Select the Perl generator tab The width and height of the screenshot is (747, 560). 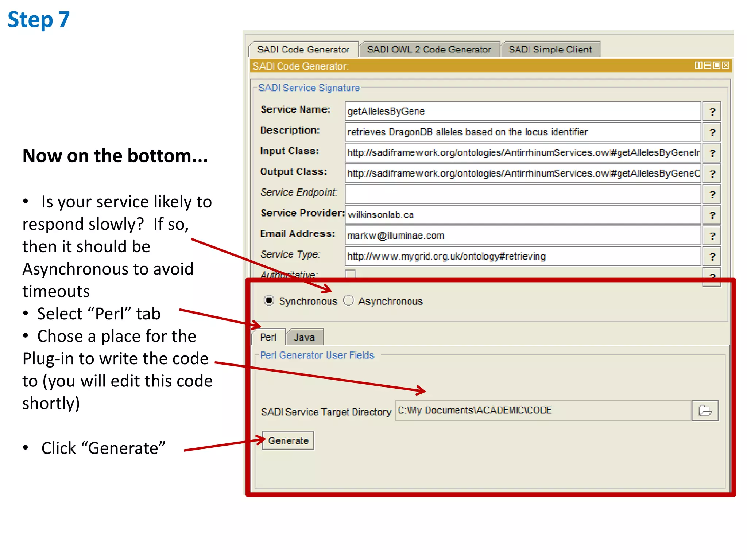(x=268, y=337)
